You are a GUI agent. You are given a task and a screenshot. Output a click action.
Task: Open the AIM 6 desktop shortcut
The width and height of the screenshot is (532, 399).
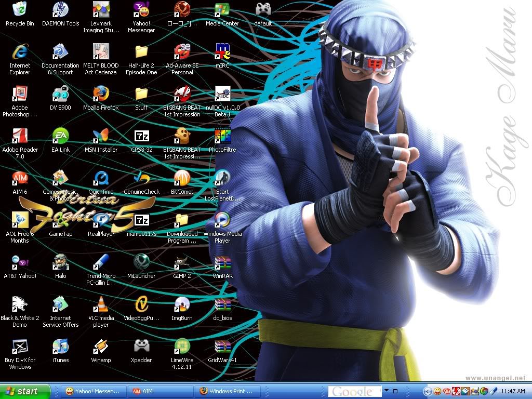(20, 178)
